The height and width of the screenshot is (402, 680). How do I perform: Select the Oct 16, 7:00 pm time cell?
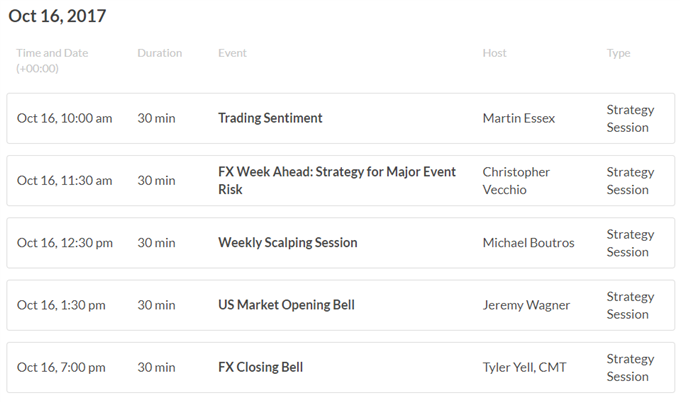coord(61,367)
